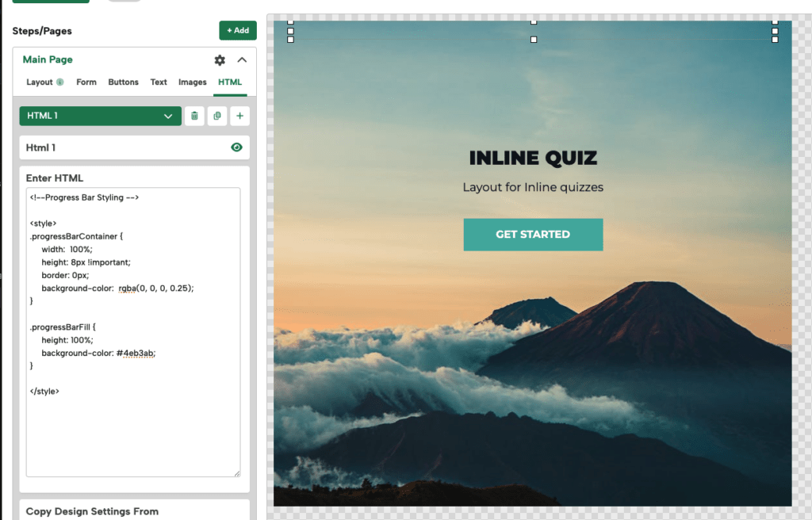The height and width of the screenshot is (520, 812).
Task: Toggle visibility of Html 1 with eye icon
Action: (236, 147)
